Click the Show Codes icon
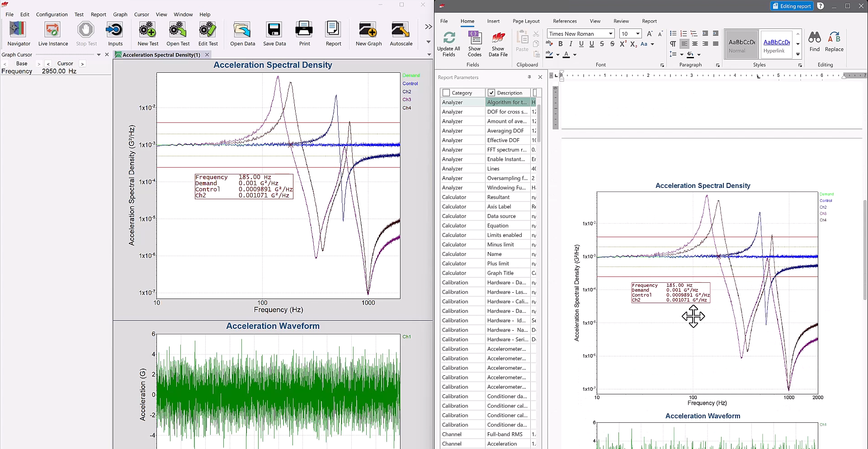 [x=474, y=43]
